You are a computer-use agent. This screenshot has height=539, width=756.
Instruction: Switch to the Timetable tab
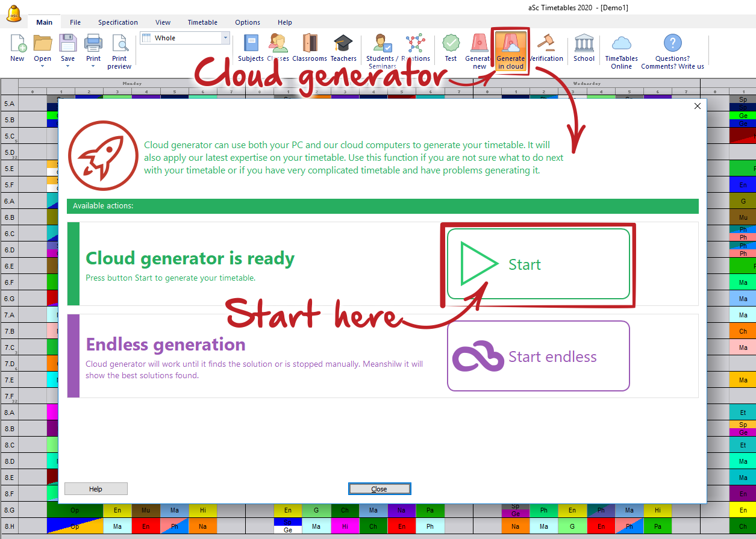(202, 22)
